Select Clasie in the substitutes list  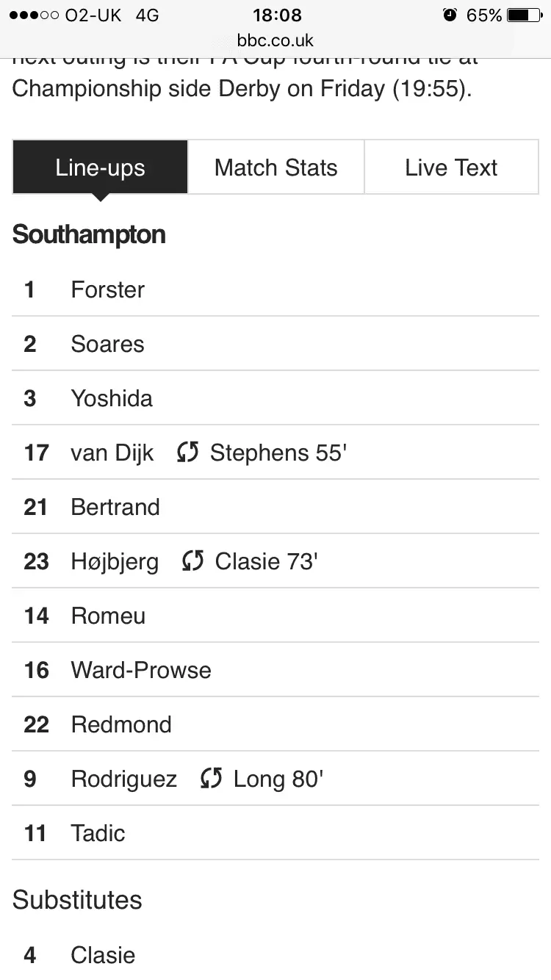(x=103, y=955)
